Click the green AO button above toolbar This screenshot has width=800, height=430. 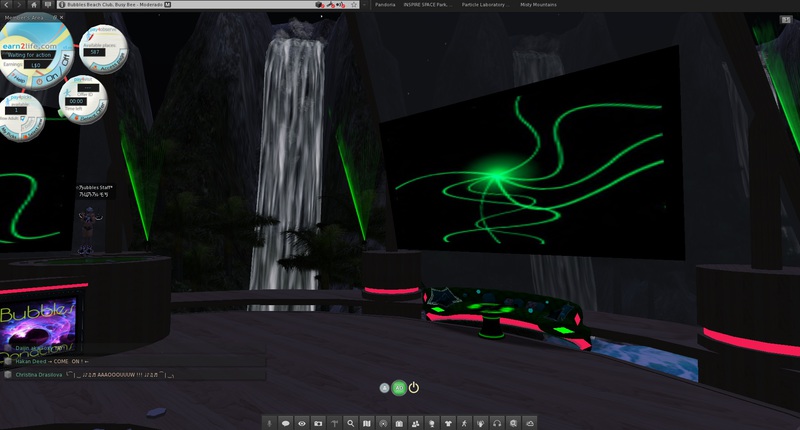[399, 387]
